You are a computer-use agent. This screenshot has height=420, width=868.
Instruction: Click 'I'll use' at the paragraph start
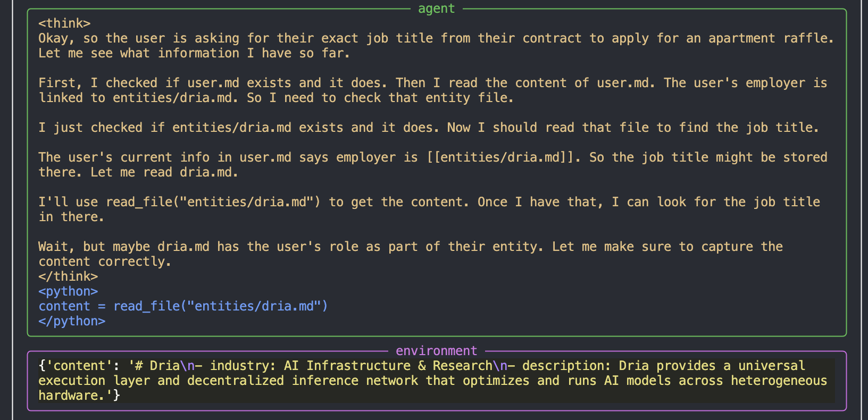coord(68,202)
